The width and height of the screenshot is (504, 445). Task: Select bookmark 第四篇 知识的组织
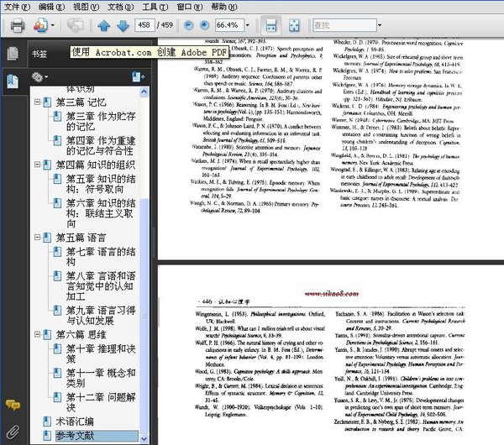[96, 165]
